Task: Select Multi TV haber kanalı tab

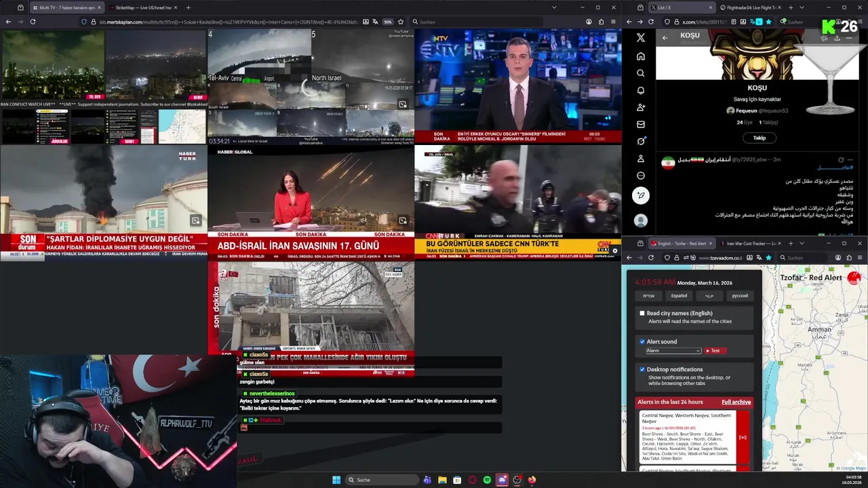Action: (x=66, y=7)
